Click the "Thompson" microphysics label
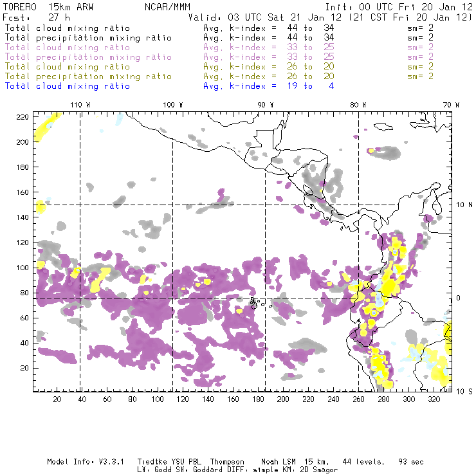The width and height of the screenshot is (476, 476). (x=227, y=462)
